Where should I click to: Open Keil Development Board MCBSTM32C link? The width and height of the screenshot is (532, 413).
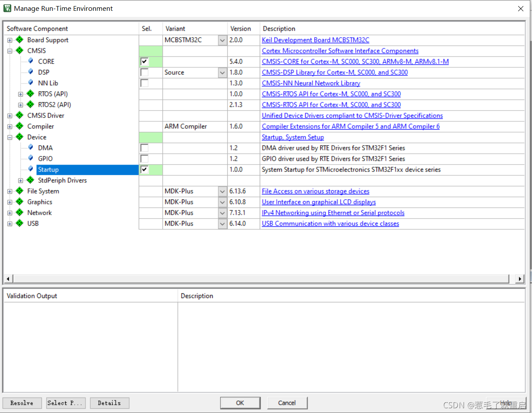click(315, 40)
